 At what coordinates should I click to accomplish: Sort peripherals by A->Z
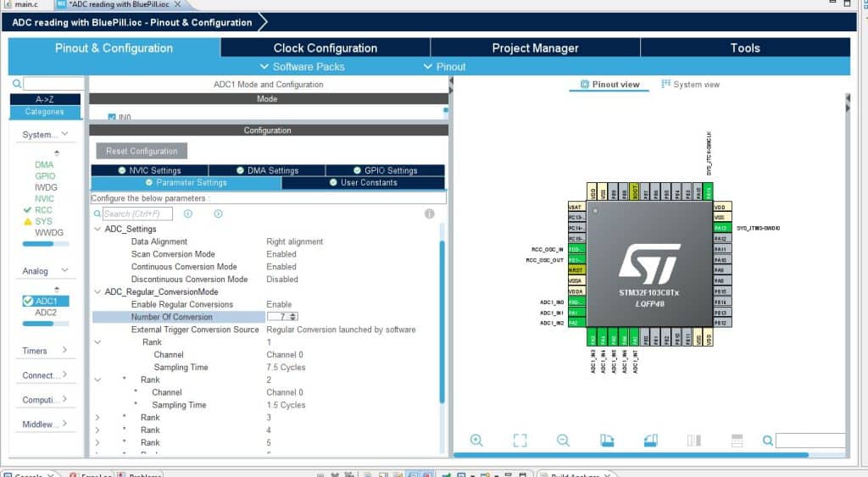pyautogui.click(x=45, y=99)
